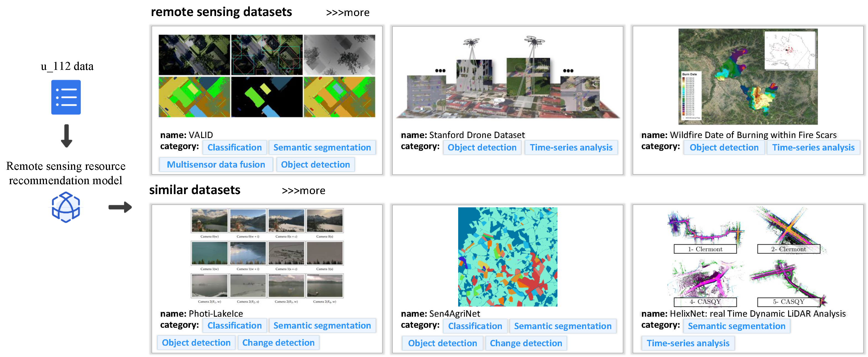
Task: Click the downward arrow below data icon
Action: click(x=66, y=136)
